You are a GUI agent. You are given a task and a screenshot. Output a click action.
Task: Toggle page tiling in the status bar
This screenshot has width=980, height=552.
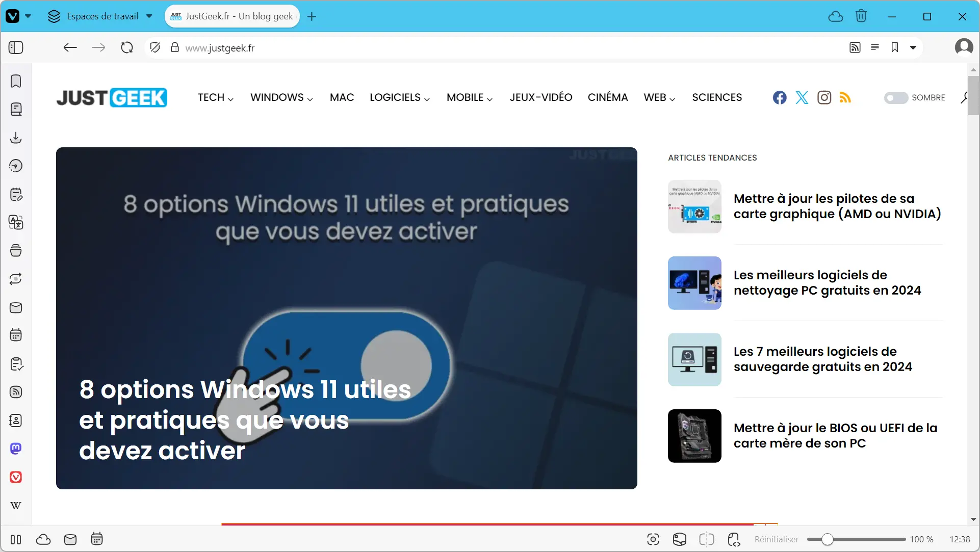[706, 539]
